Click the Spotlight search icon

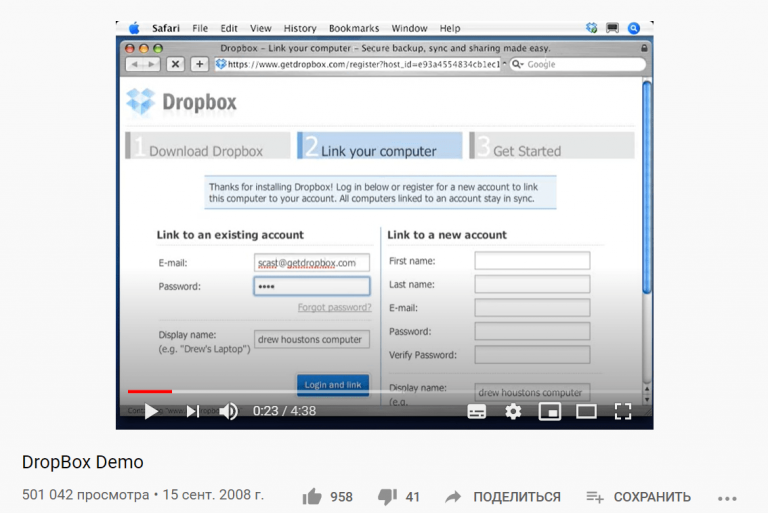pos(634,28)
